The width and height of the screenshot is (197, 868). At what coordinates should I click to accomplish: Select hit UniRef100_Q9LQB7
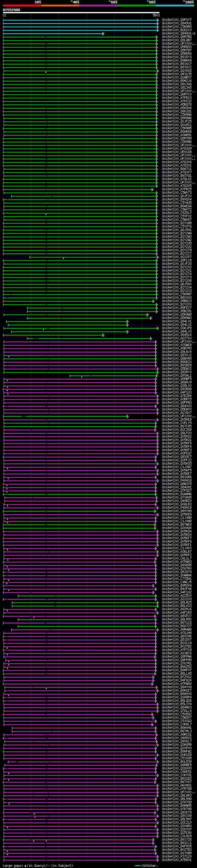[176, 40]
